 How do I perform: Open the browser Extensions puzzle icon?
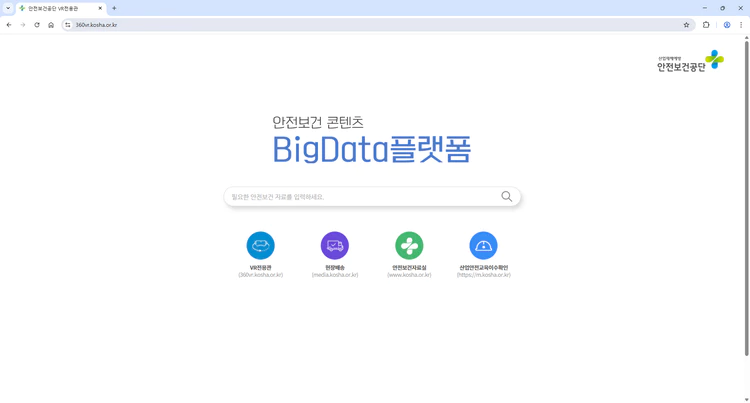click(x=706, y=25)
